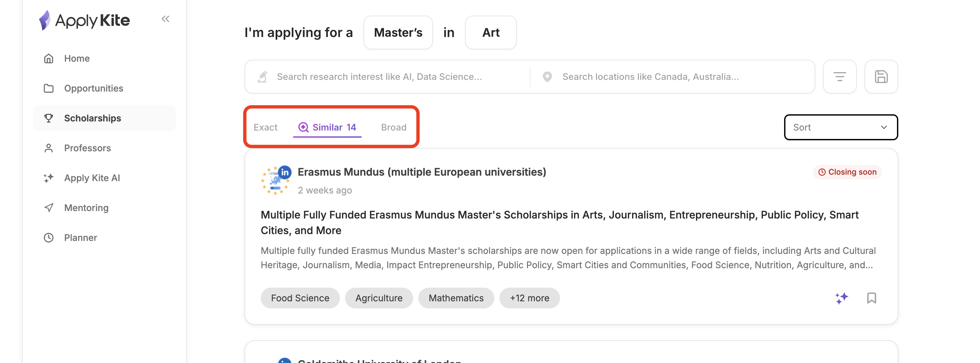The height and width of the screenshot is (363, 980).
Task: Open the Sort dropdown
Action: point(840,127)
